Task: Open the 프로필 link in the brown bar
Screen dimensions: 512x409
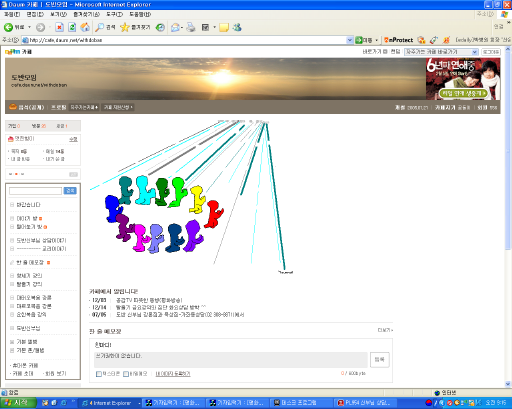Action: pos(59,107)
